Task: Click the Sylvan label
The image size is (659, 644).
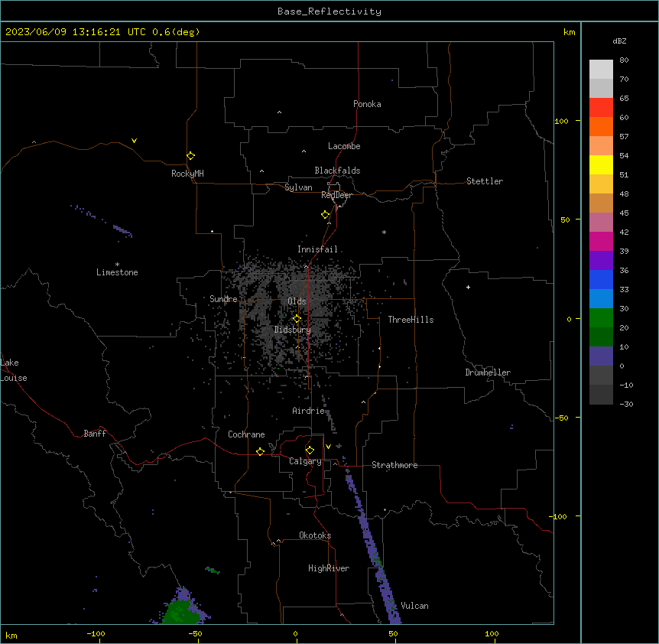Action: (298, 187)
